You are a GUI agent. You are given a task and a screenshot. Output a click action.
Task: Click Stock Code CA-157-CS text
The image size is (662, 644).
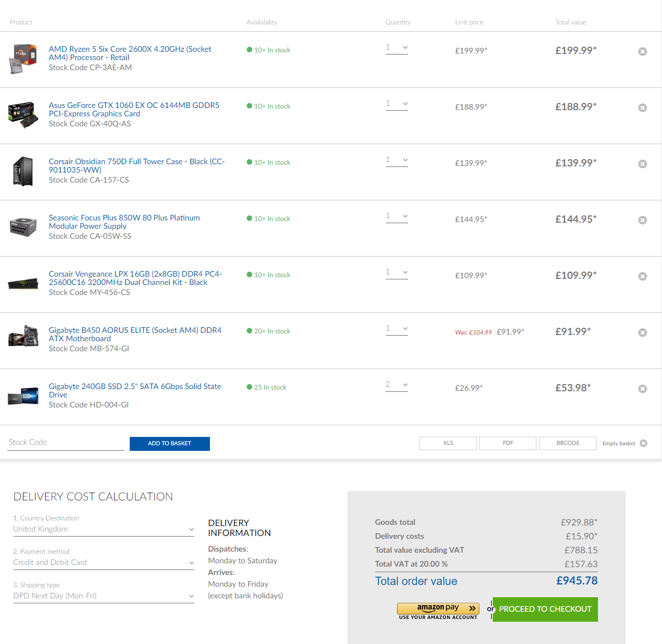pyautogui.click(x=89, y=180)
